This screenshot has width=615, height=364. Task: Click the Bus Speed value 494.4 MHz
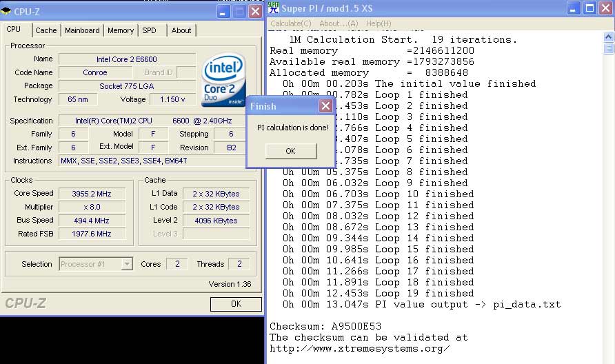[92, 221]
